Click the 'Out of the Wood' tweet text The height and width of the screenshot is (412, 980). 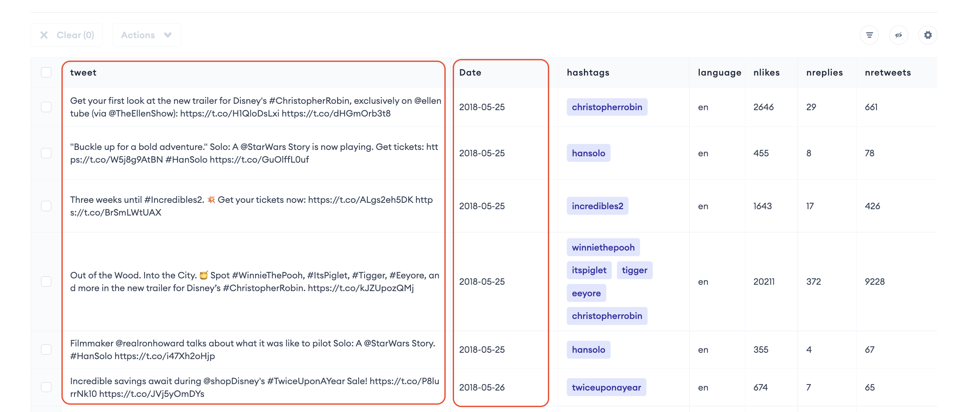254,282
